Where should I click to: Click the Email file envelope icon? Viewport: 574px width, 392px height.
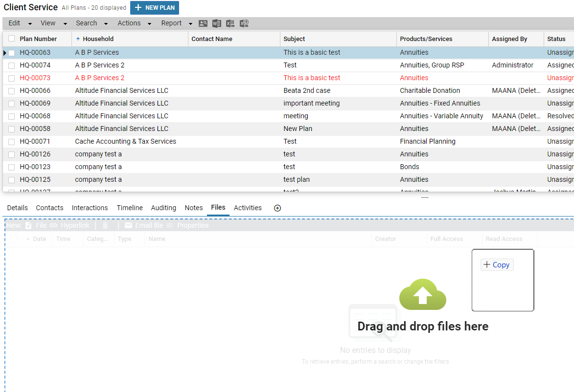pos(129,225)
